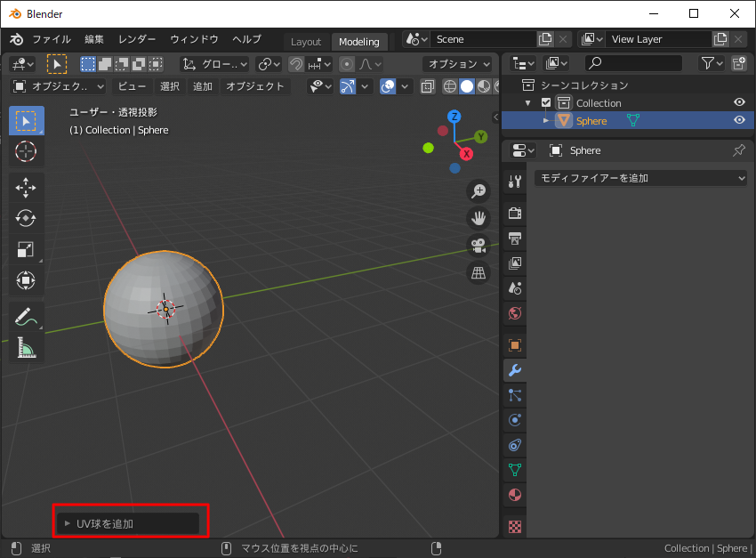The height and width of the screenshot is (558, 756).
Task: Select the Measure tool
Action: point(26,347)
